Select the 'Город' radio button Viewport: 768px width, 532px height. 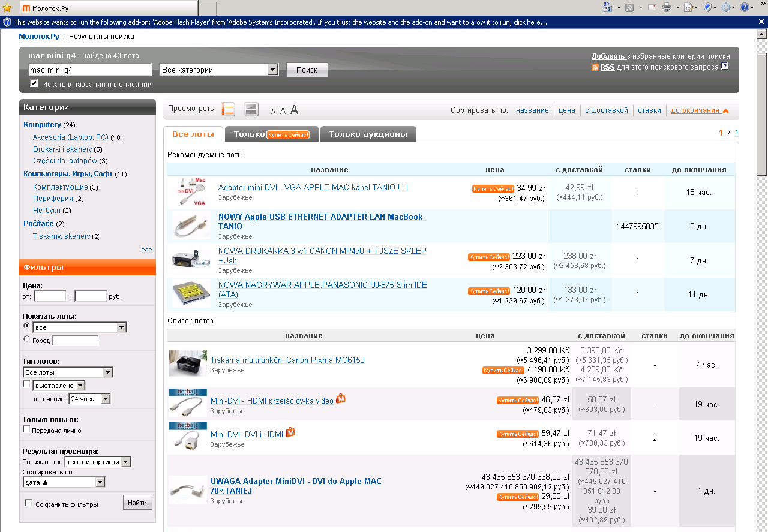coord(26,339)
